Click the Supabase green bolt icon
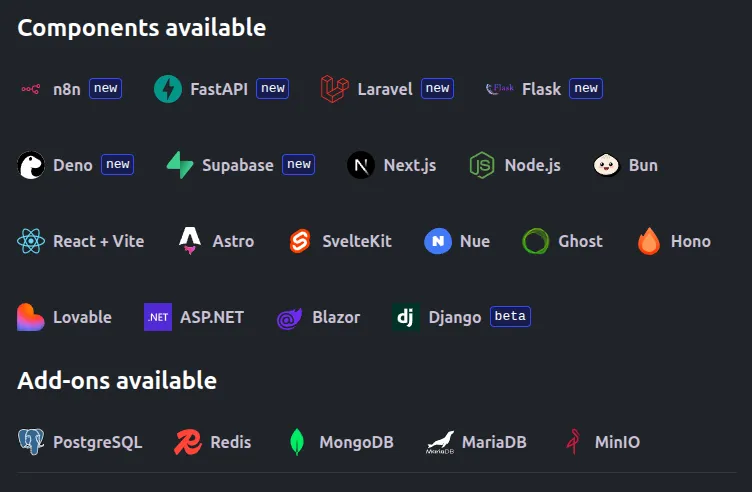The image size is (752, 492). click(x=180, y=165)
